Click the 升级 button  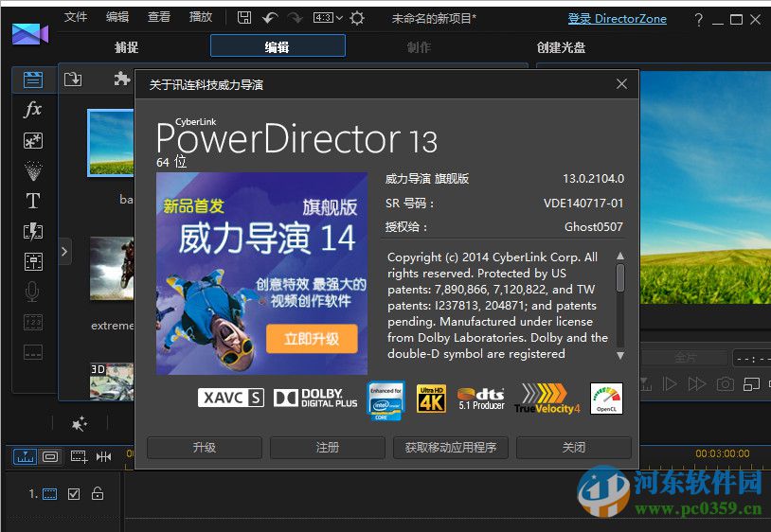coord(204,447)
